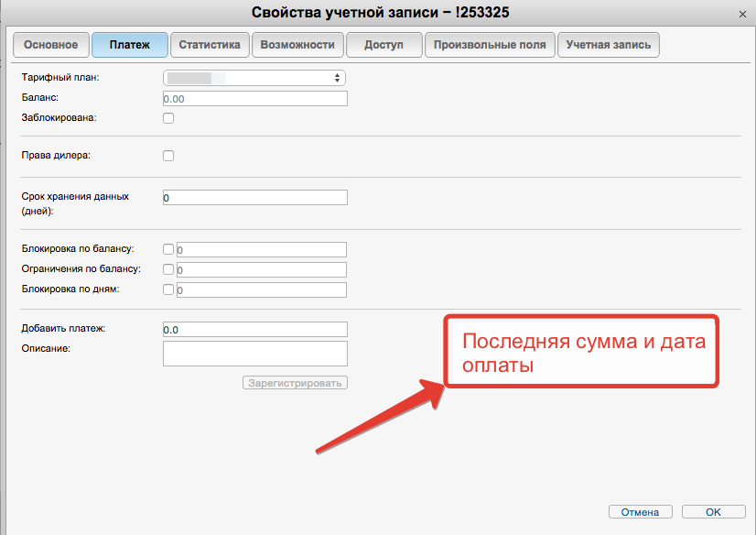The image size is (756, 535).
Task: Close the account properties dialog
Action: [740, 13]
